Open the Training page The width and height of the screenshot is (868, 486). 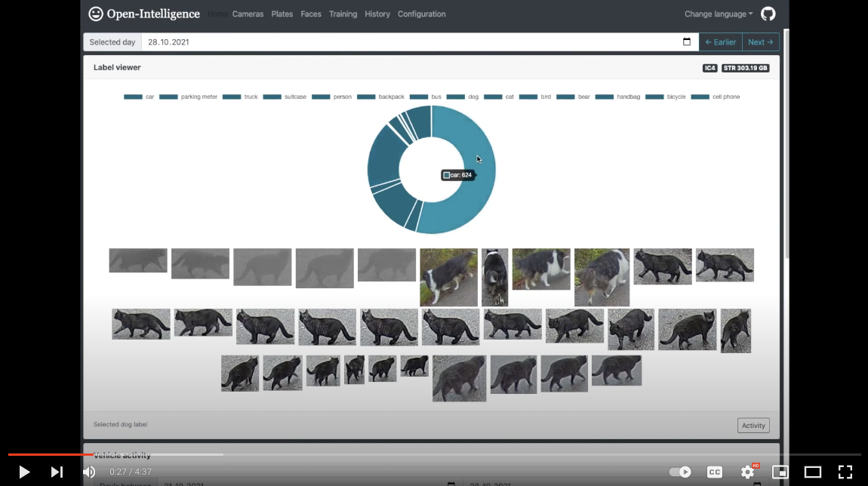pyautogui.click(x=343, y=14)
